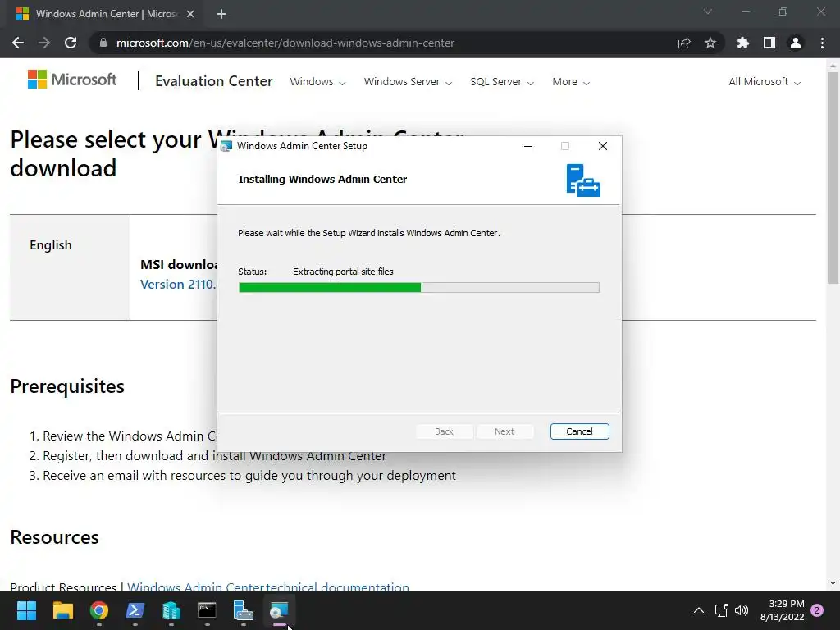Click the Windows Admin Center Setup title icon
The width and height of the screenshot is (840, 630).
(x=226, y=146)
